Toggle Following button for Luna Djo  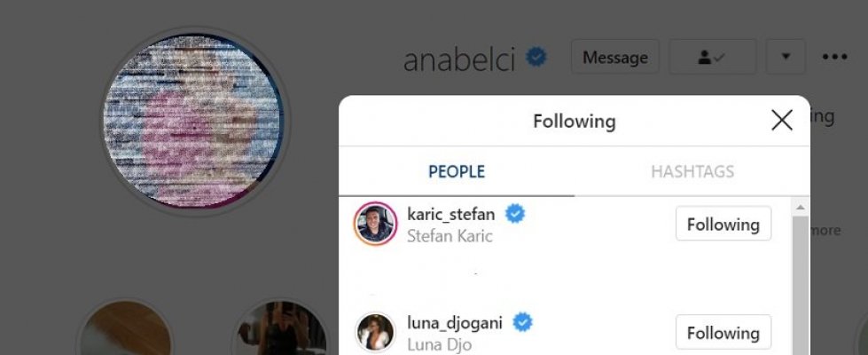coord(723,333)
